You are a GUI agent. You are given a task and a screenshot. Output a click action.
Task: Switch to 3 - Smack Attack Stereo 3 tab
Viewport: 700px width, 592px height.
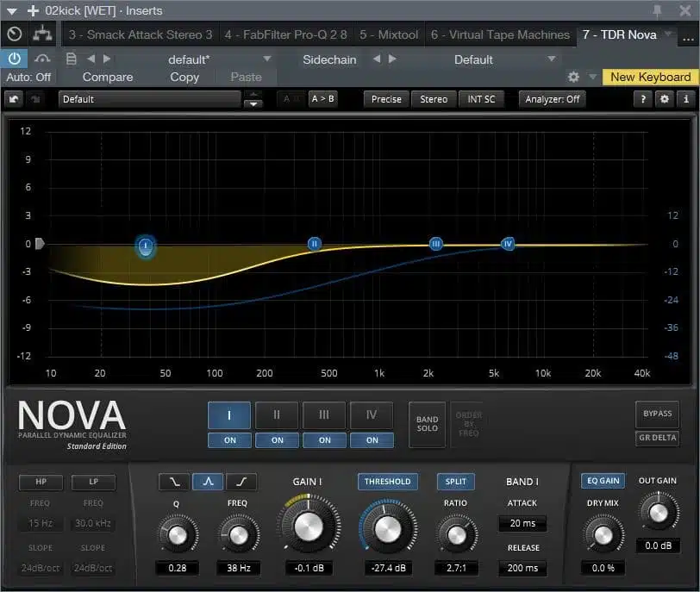(x=141, y=34)
